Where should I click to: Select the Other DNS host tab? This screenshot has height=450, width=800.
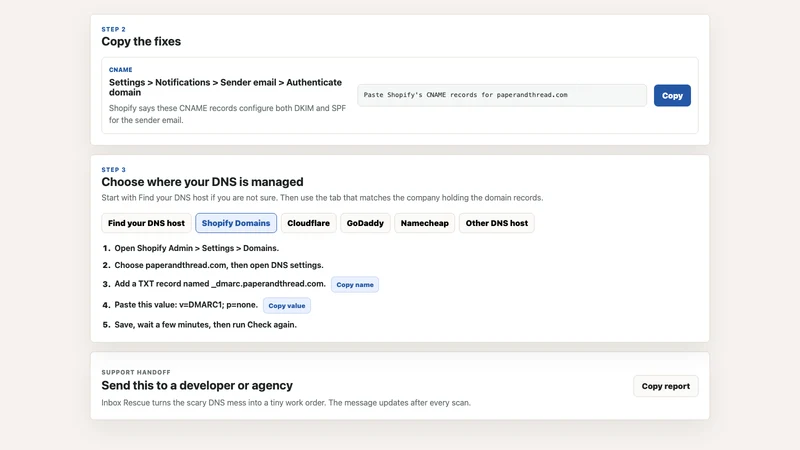(x=496, y=223)
